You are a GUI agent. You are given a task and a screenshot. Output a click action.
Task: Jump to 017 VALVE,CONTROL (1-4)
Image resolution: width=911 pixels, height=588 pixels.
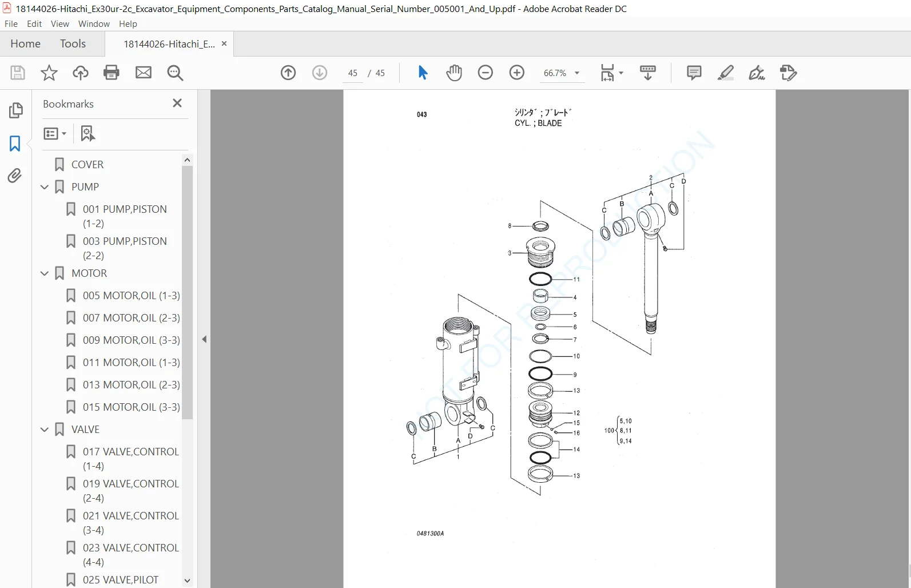(x=131, y=459)
